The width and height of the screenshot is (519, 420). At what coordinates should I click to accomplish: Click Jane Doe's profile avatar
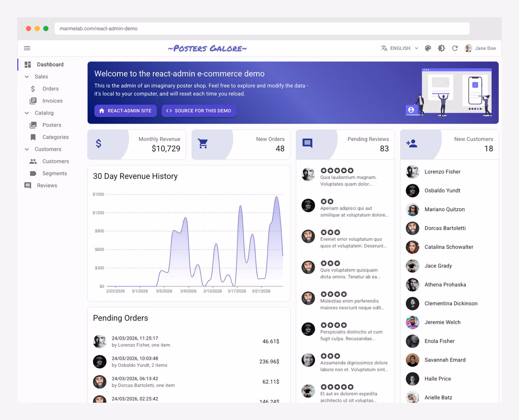click(x=468, y=48)
